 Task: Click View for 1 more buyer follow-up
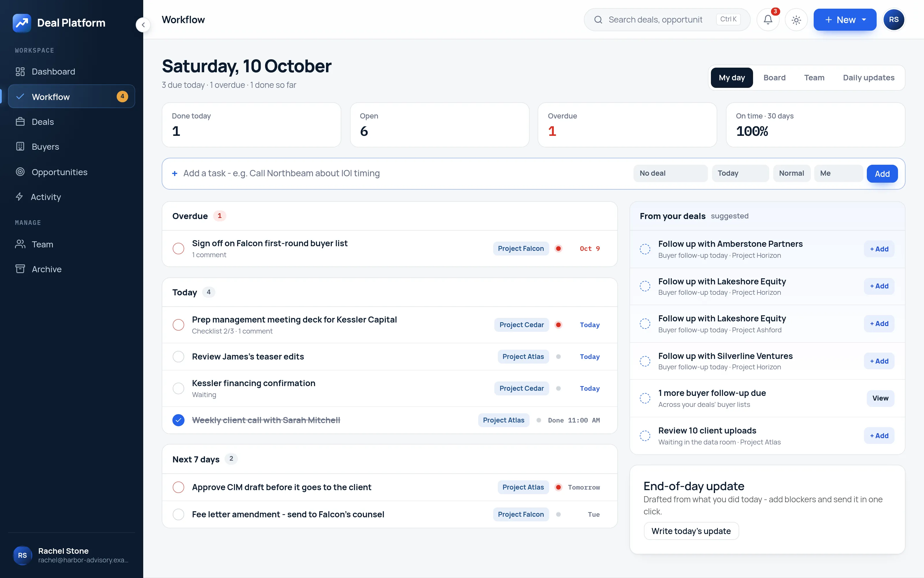[880, 398]
